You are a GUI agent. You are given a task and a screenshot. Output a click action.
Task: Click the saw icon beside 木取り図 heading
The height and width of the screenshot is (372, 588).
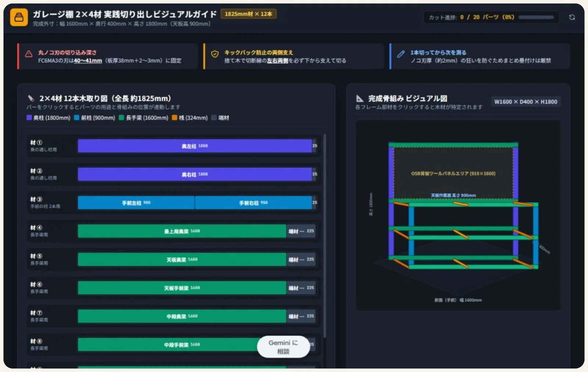point(31,98)
